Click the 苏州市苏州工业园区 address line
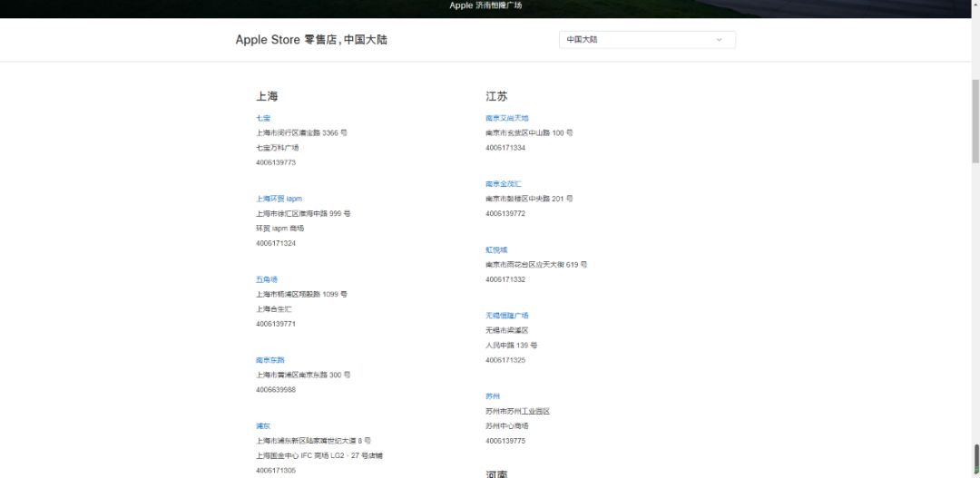980x478 pixels. (517, 411)
